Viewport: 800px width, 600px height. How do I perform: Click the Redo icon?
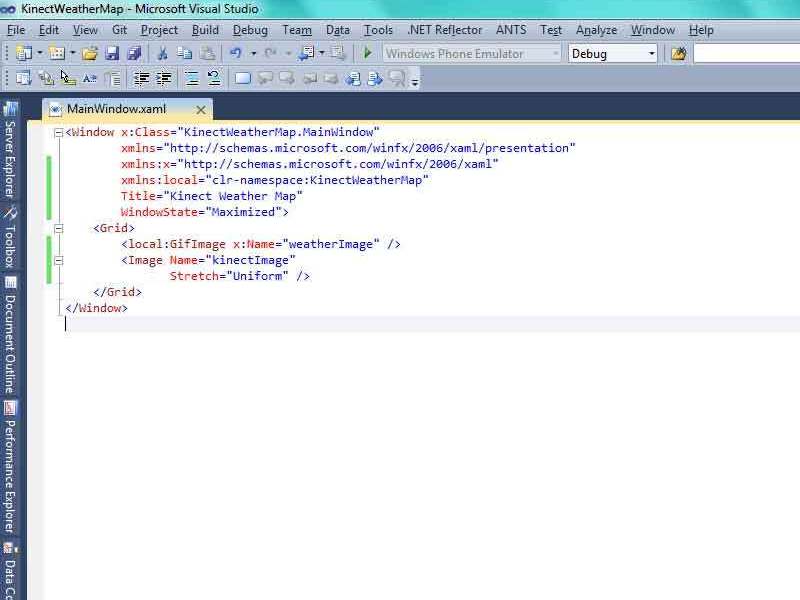pyautogui.click(x=270, y=53)
